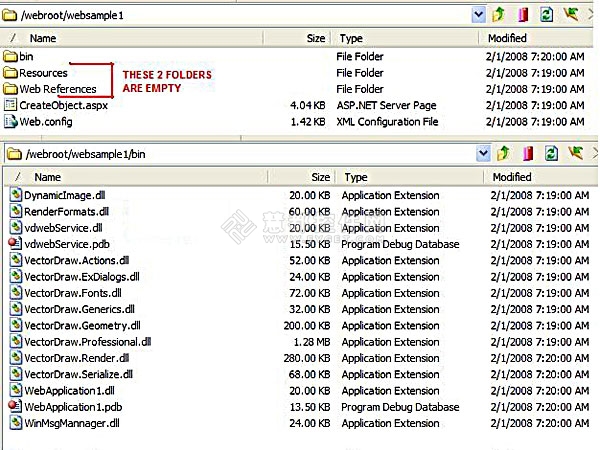Open bookmarks book icon in /webroot/websample1 pane
The width and height of the screenshot is (600, 450).
point(523,15)
